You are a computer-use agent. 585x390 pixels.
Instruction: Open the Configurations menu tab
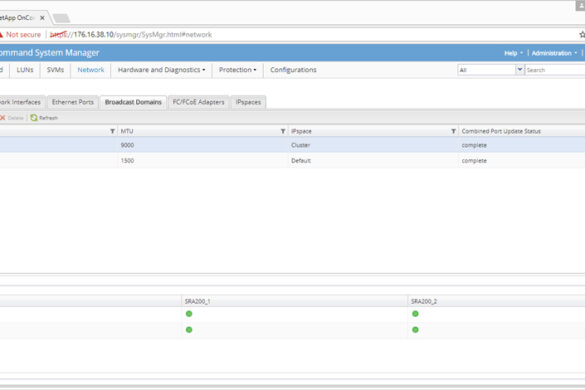click(293, 70)
